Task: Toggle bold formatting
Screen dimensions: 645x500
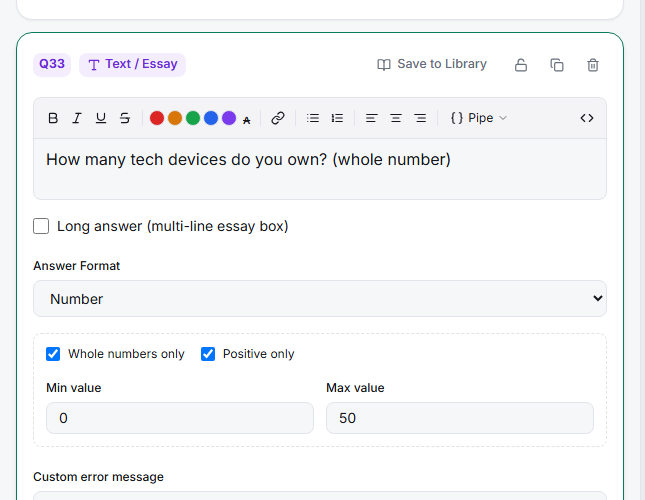Action: coord(53,118)
